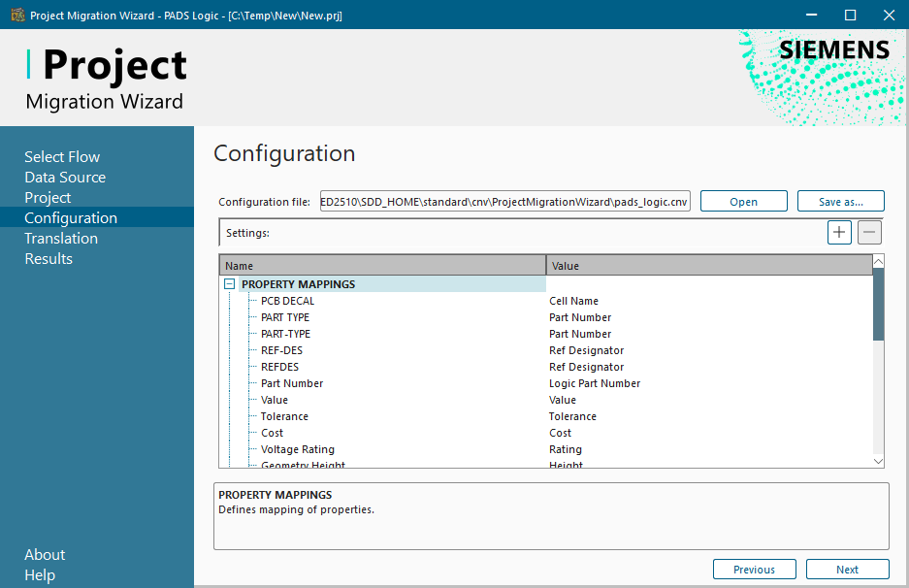
Task: Open the Results step in sidebar
Action: 49,258
